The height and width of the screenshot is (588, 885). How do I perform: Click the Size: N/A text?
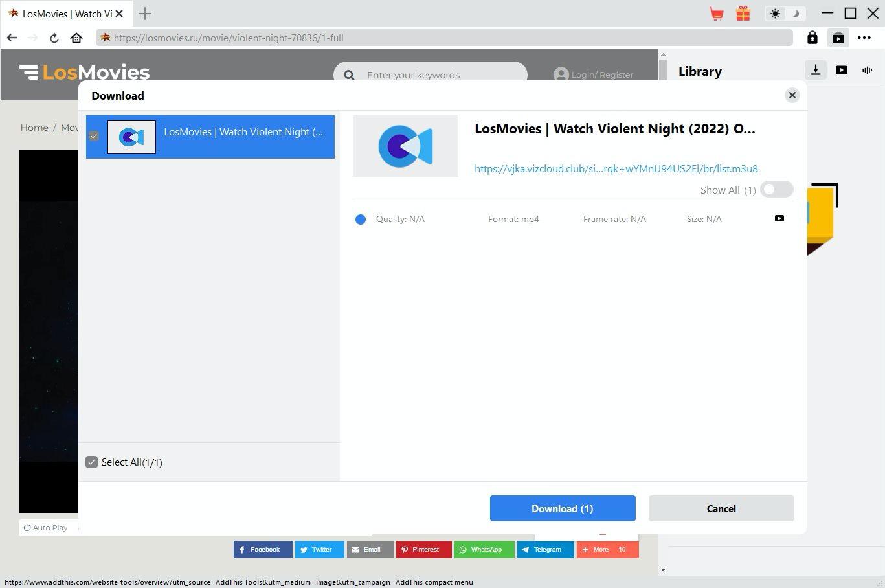pyautogui.click(x=704, y=219)
